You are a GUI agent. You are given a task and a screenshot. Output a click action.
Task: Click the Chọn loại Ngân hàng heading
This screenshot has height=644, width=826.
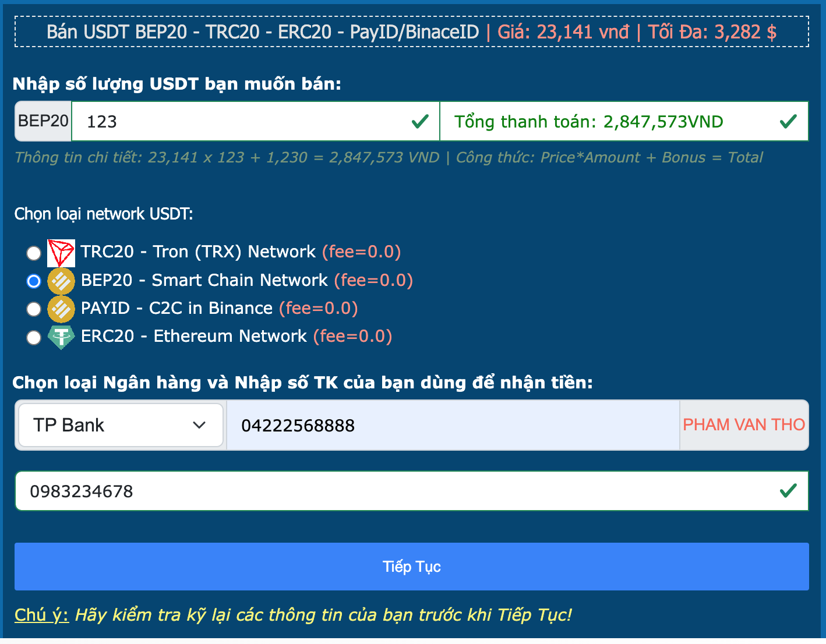303,383
